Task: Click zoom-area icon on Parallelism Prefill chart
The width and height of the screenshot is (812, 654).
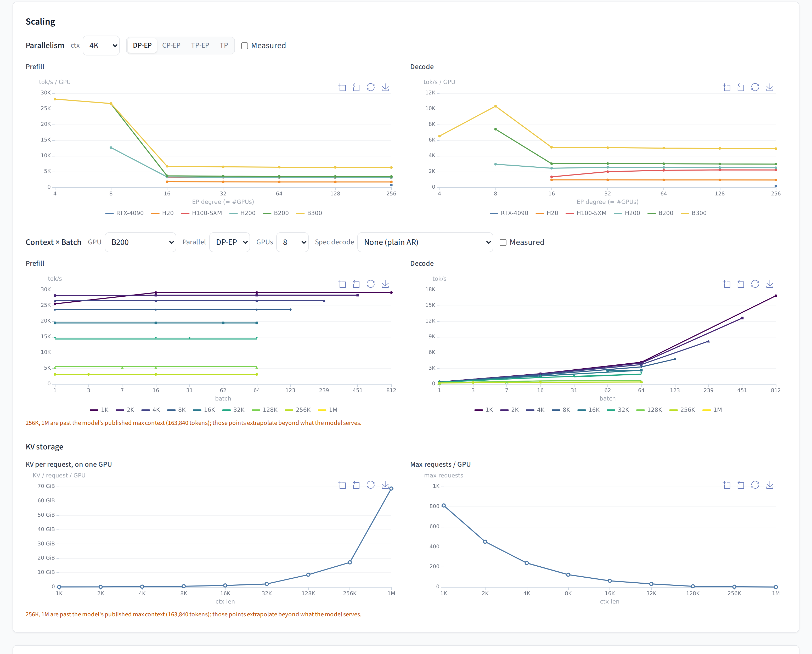Action: tap(342, 87)
